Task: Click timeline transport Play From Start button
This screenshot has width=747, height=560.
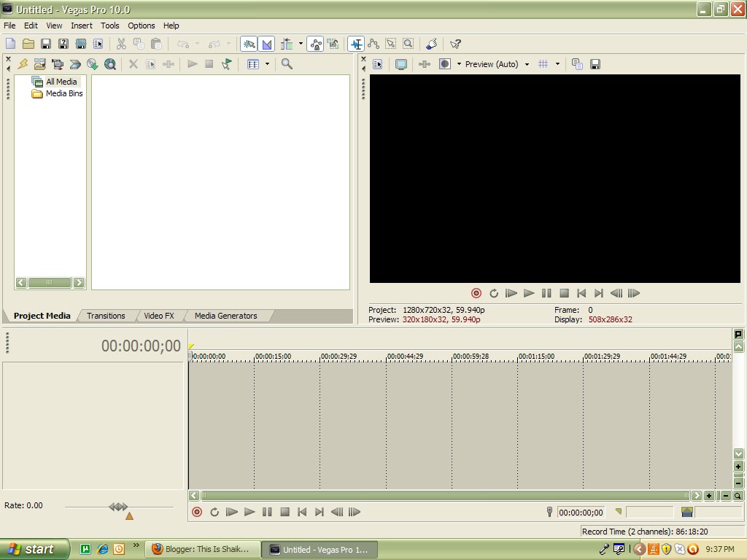Action: (x=231, y=513)
